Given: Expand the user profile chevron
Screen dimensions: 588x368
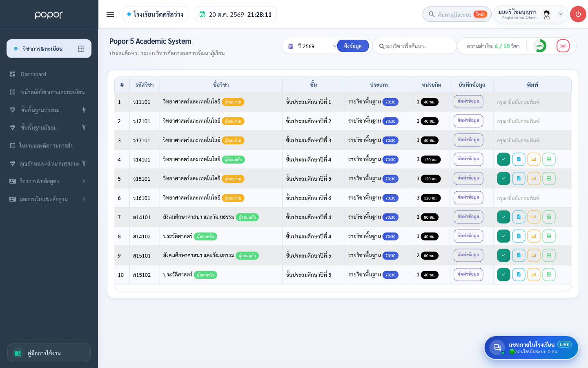Looking at the screenshot, I should point(561,14).
